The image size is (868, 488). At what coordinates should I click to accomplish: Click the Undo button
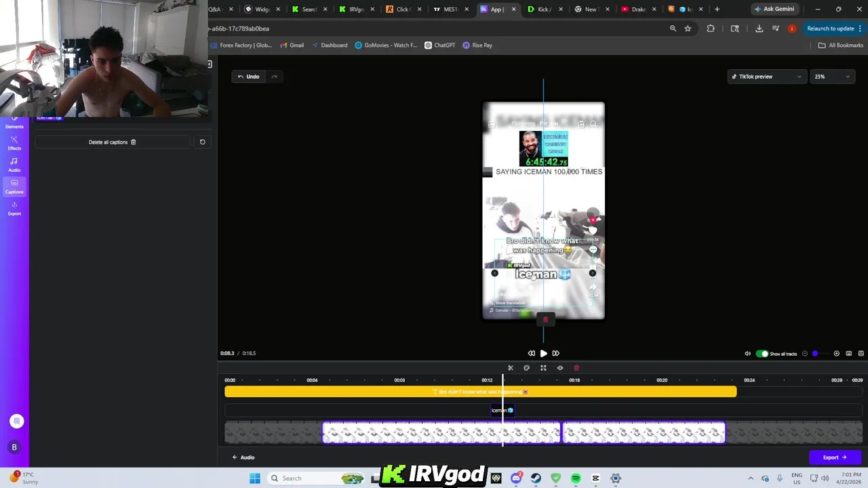[248, 77]
